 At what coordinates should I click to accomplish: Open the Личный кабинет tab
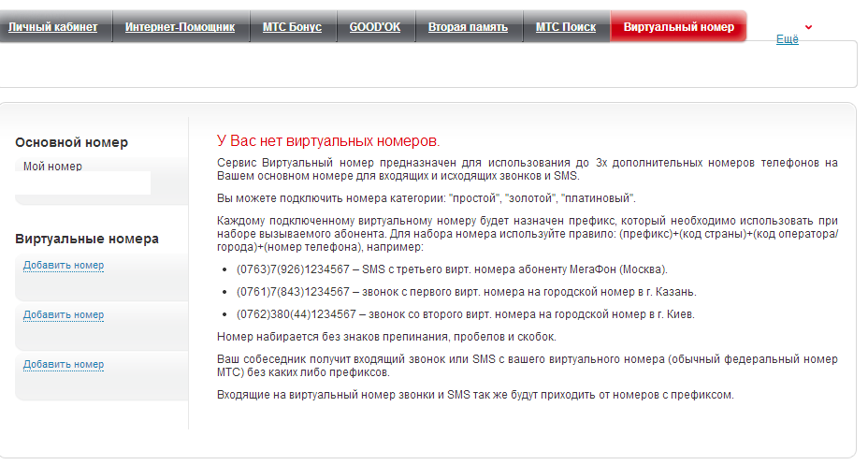pos(53,27)
